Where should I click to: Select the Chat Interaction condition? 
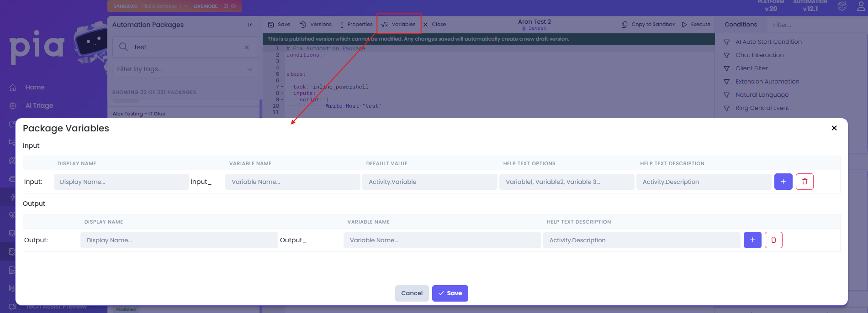click(x=759, y=55)
